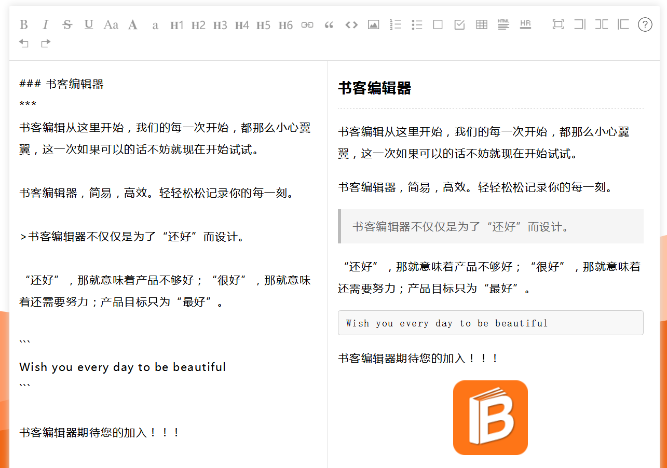Insert an H3 heading
The image size is (667, 468).
pos(220,25)
